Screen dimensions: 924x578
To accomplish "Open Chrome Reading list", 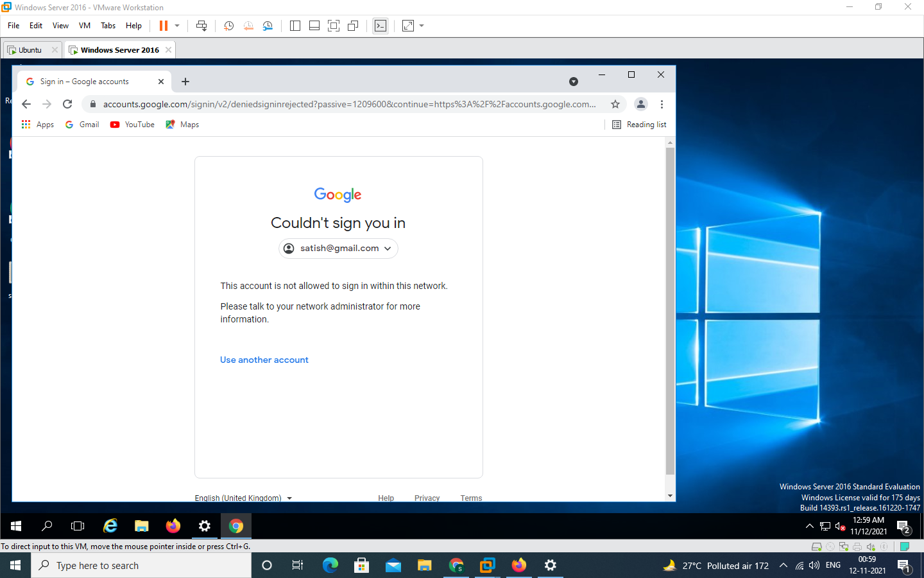I will pyautogui.click(x=639, y=125).
